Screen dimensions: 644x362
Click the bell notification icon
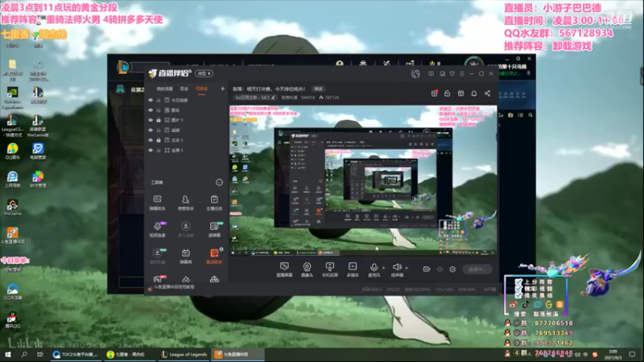tap(474, 93)
